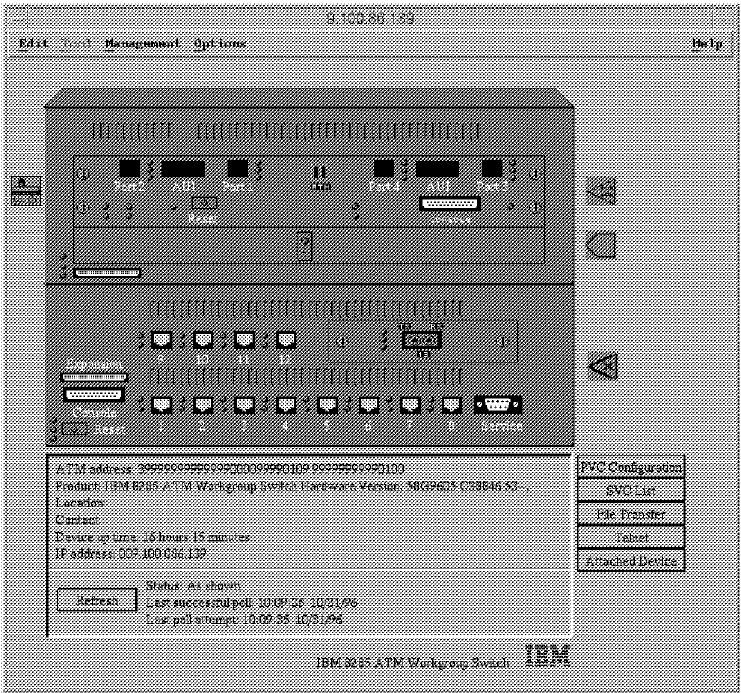
Task: Open the Edit menu
Action: tap(33, 43)
